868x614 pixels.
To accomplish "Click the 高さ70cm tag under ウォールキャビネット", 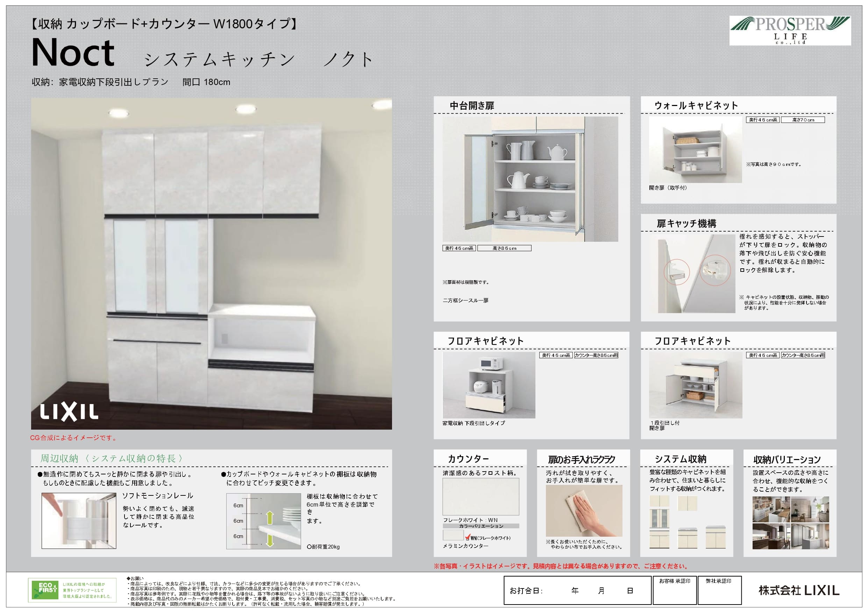I will click(x=803, y=120).
